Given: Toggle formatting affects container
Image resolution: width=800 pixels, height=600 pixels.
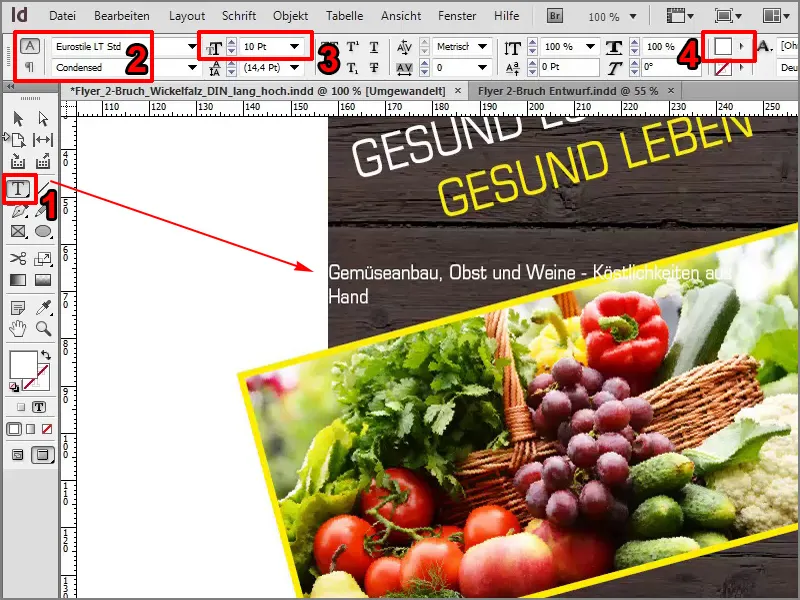Looking at the screenshot, I should coord(21,407).
